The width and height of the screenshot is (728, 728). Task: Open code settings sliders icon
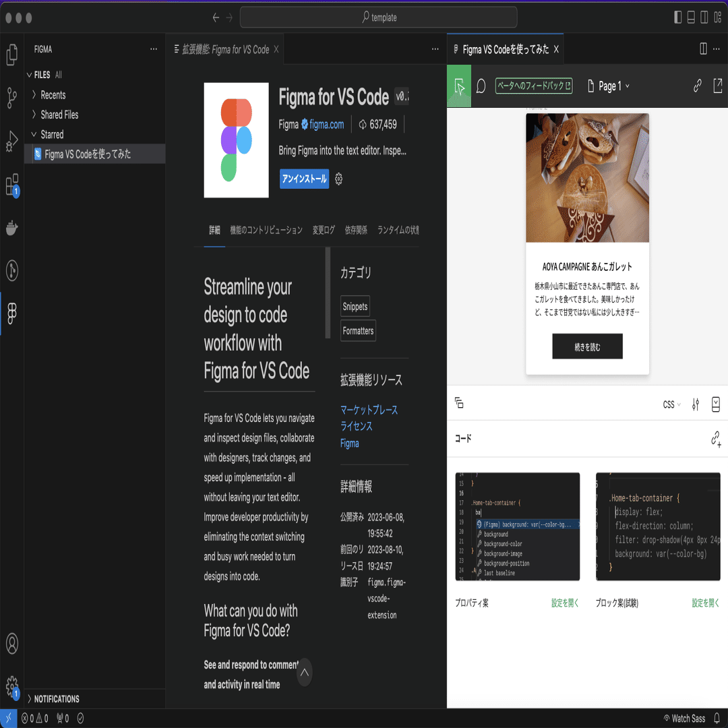(695, 404)
